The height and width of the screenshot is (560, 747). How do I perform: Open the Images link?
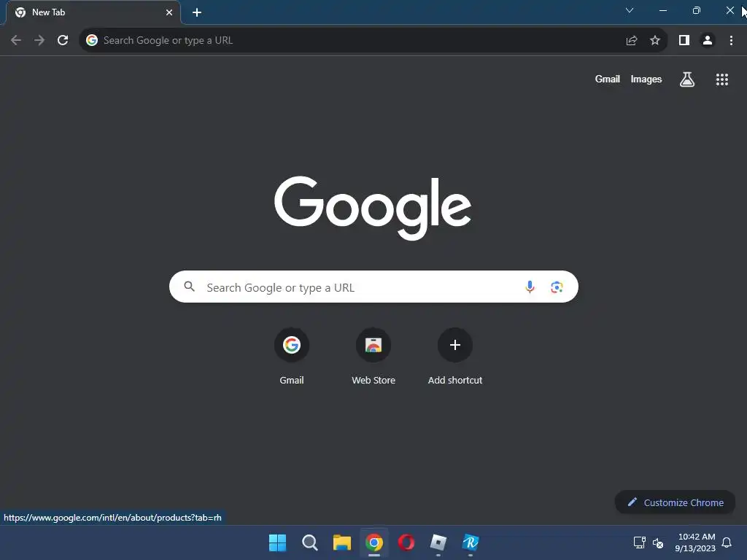tap(646, 79)
